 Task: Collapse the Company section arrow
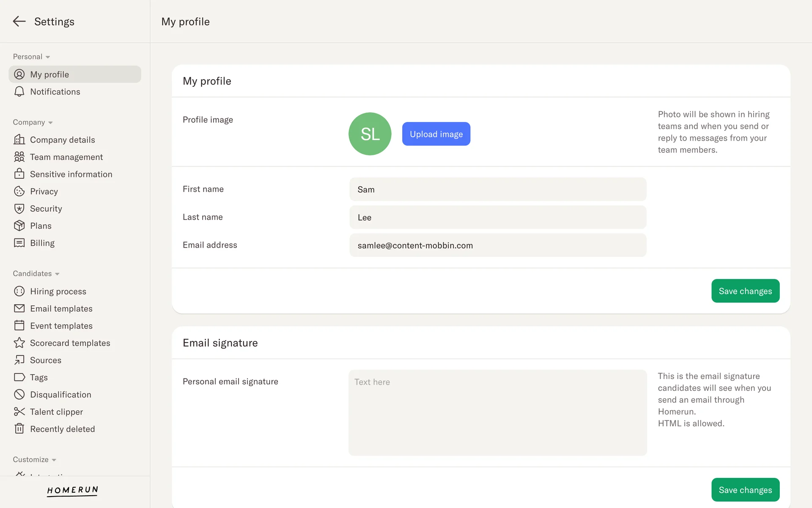[50, 123]
